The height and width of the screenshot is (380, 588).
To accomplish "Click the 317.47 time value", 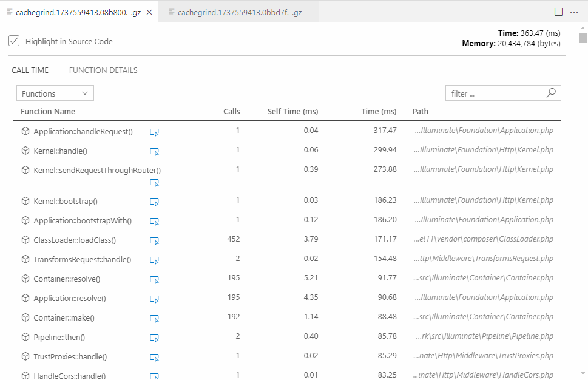I will [x=385, y=130].
